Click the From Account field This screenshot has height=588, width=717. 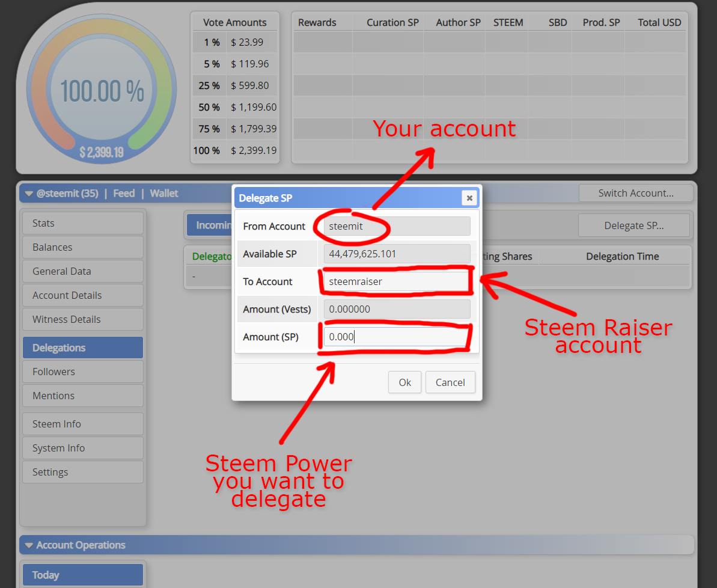tap(397, 226)
